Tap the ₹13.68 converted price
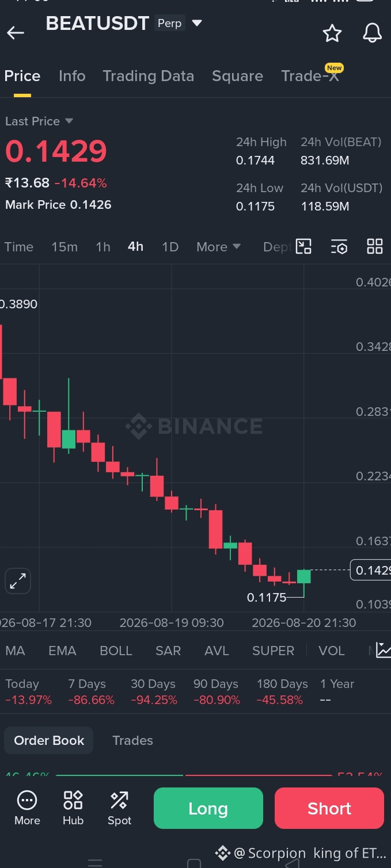 point(27,183)
